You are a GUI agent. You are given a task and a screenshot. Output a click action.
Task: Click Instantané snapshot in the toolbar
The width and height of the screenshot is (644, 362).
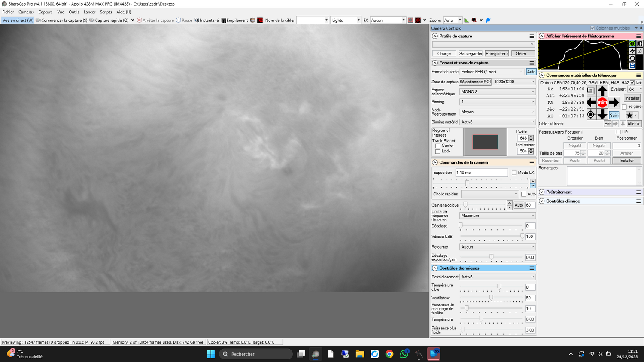click(x=207, y=20)
